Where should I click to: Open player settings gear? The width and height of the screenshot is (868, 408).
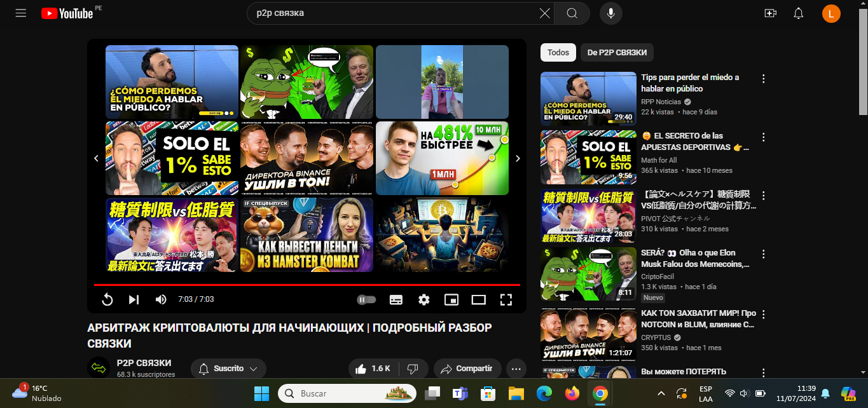click(424, 299)
